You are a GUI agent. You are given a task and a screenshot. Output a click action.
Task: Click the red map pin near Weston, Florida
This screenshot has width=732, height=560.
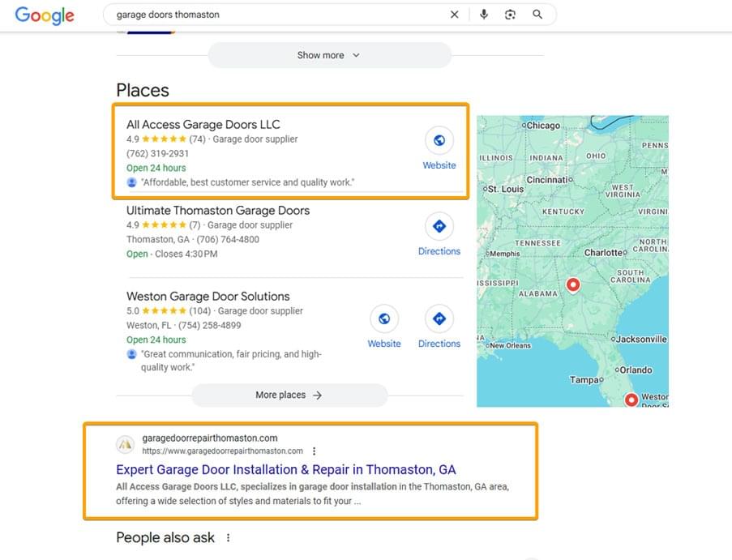click(631, 400)
